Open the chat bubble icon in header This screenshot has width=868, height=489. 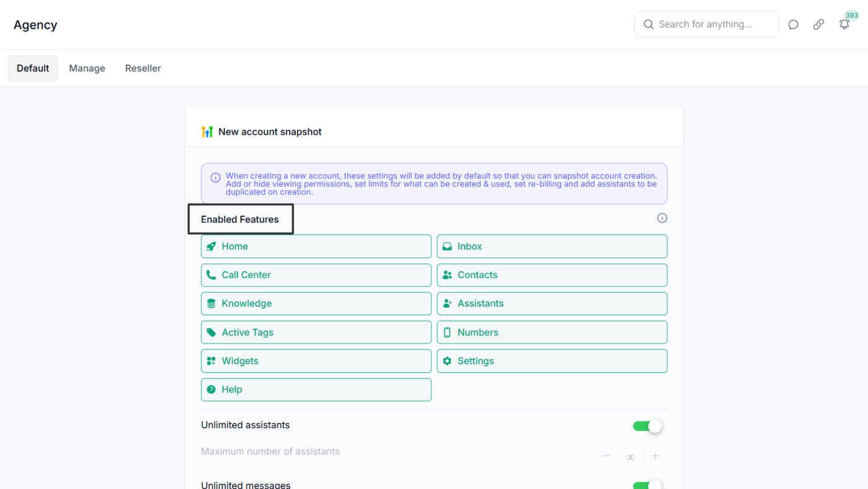tap(793, 25)
